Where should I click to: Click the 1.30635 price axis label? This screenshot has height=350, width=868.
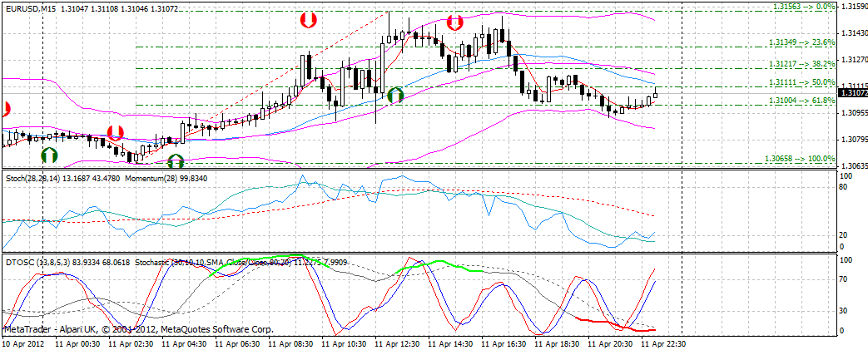pyautogui.click(x=854, y=165)
